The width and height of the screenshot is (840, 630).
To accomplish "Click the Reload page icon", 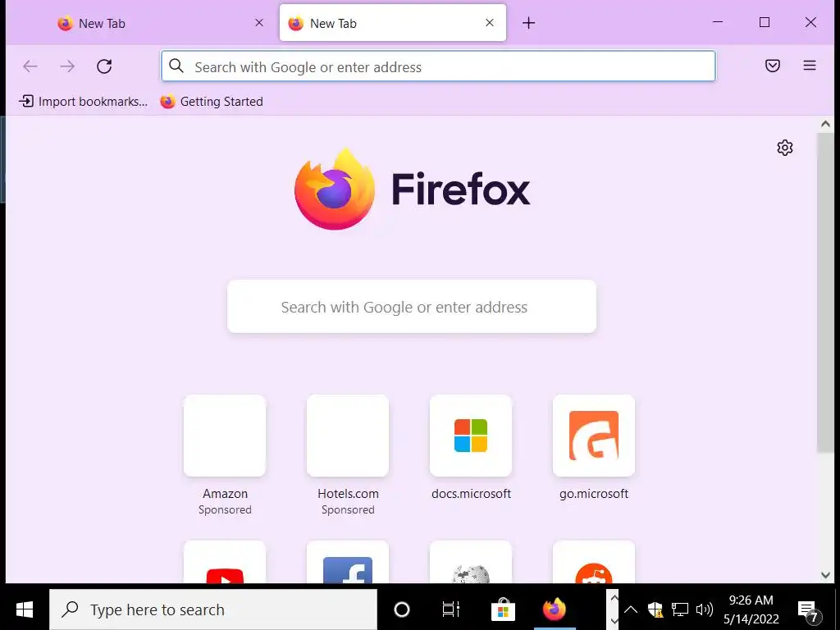I will point(104,66).
